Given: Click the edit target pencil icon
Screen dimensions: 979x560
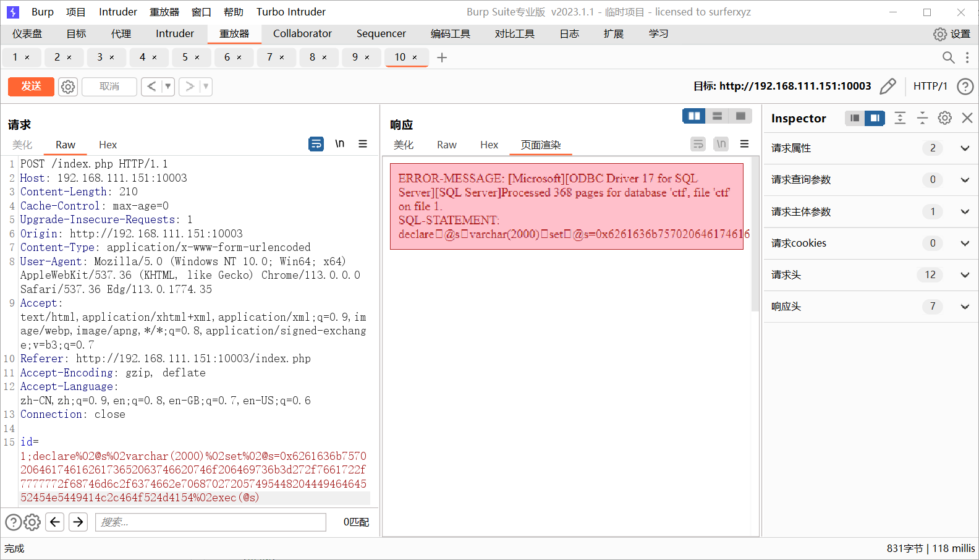Looking at the screenshot, I should click(x=888, y=87).
